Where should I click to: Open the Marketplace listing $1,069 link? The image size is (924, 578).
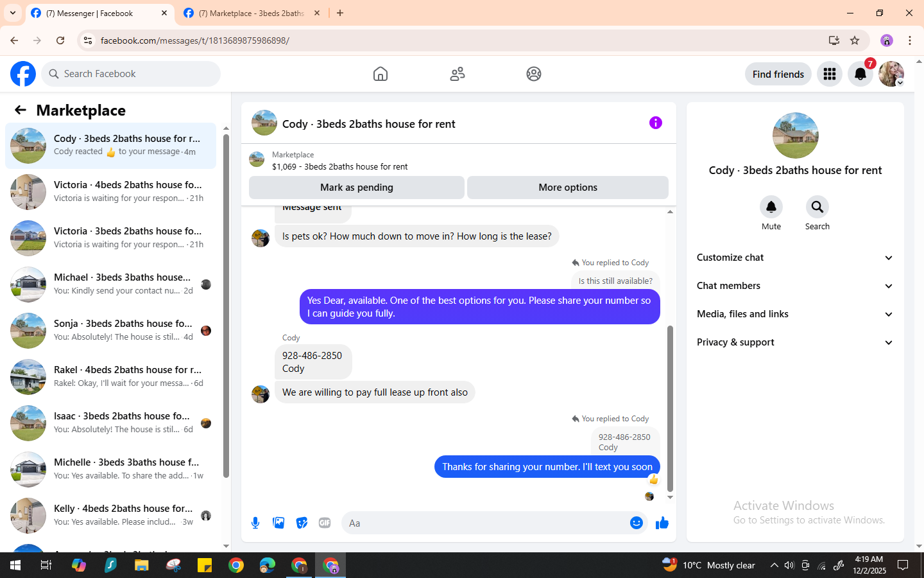[339, 166]
